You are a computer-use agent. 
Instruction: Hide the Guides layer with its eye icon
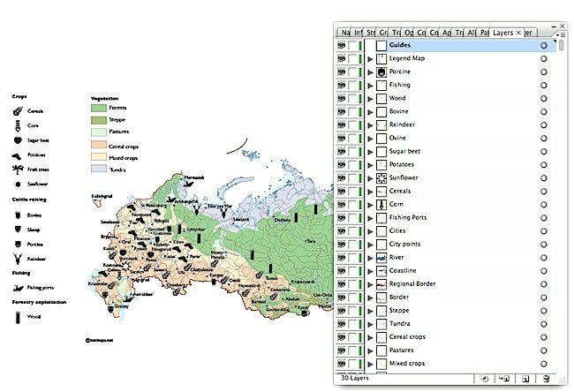[341, 45]
